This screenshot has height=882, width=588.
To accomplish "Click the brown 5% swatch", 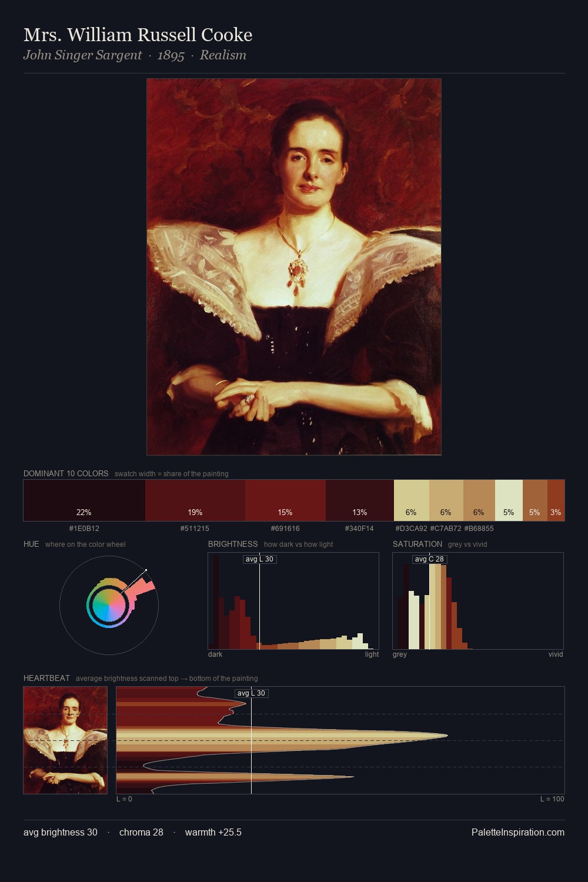I will [535, 500].
